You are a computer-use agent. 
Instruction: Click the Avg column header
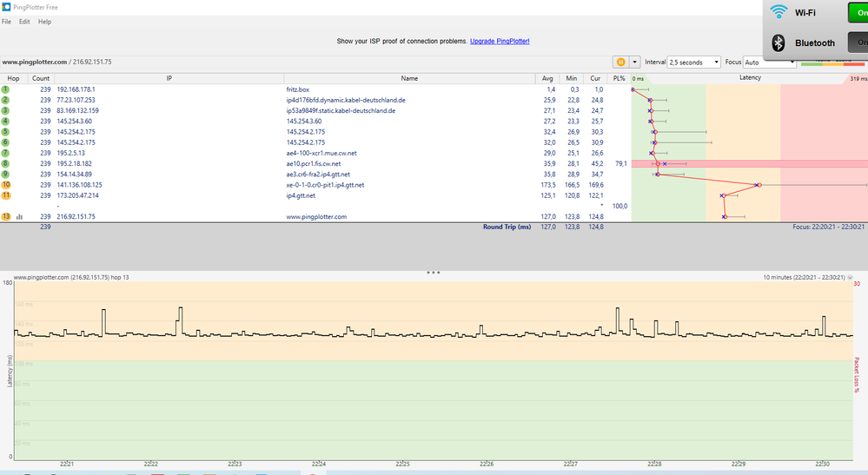pyautogui.click(x=547, y=78)
